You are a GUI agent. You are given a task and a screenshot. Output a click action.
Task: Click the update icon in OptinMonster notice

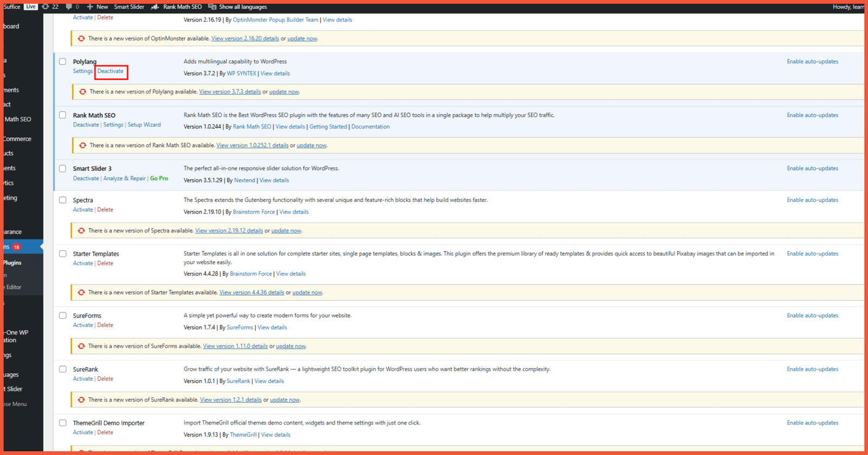pos(81,39)
